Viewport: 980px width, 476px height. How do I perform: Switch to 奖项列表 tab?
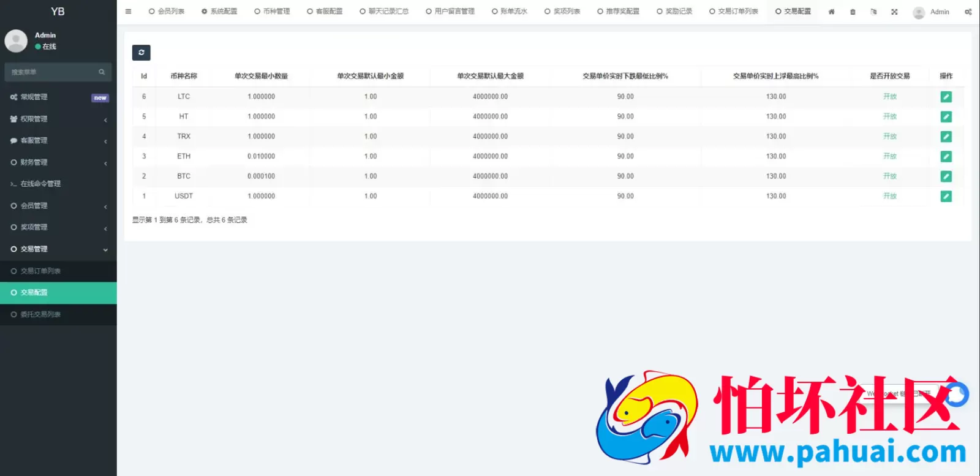point(562,12)
